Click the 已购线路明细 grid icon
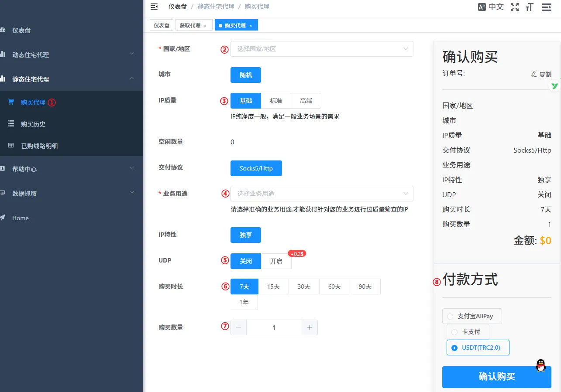This screenshot has width=561, height=392. pyautogui.click(x=11, y=146)
